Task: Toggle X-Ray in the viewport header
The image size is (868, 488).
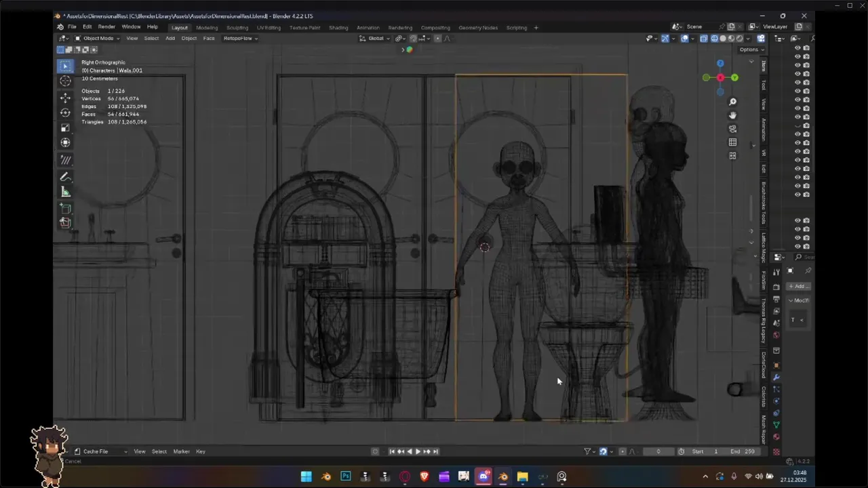Action: (x=703, y=39)
